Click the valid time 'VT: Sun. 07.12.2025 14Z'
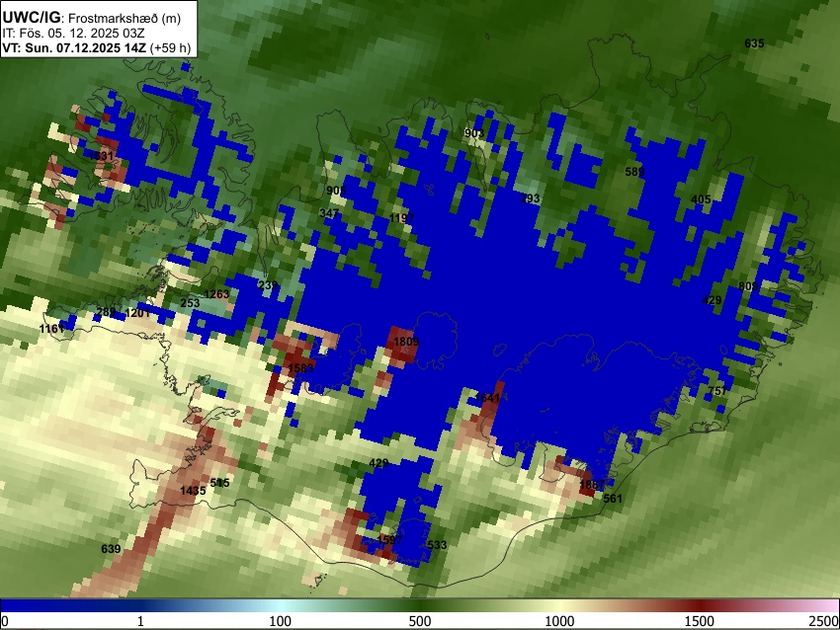This screenshot has height=630, width=840. (x=74, y=47)
